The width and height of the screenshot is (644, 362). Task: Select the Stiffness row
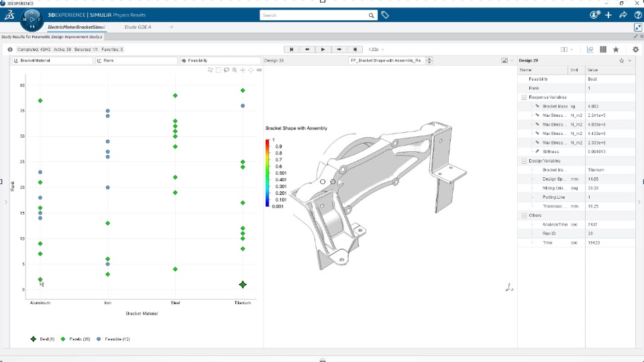576,152
